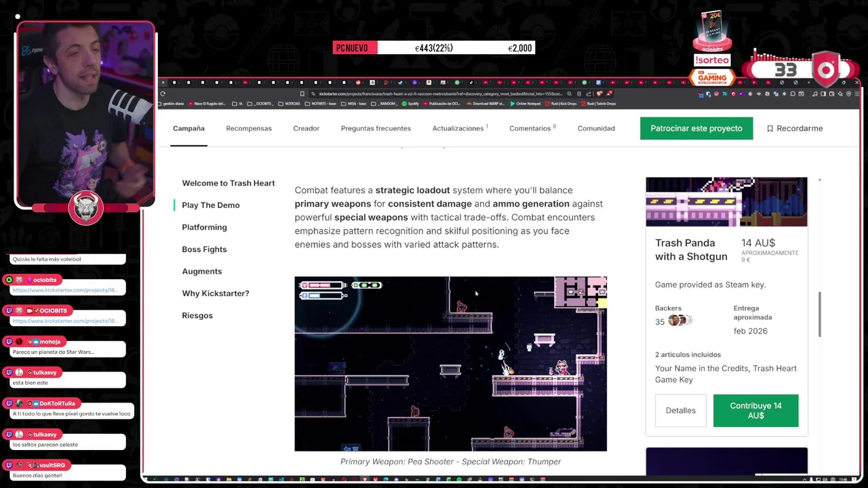This screenshot has height=488, width=868.
Task: Switch to the Recompensas tab
Action: 249,128
